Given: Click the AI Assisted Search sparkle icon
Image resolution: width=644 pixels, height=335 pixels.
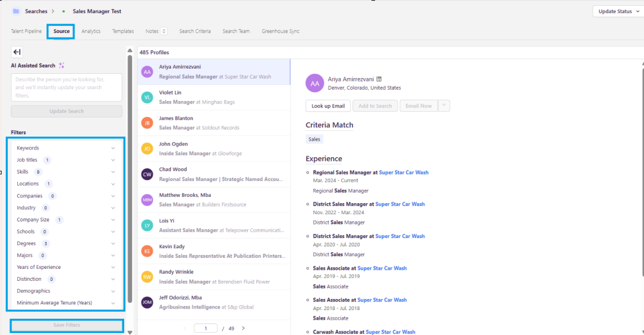Looking at the screenshot, I should point(61,66).
